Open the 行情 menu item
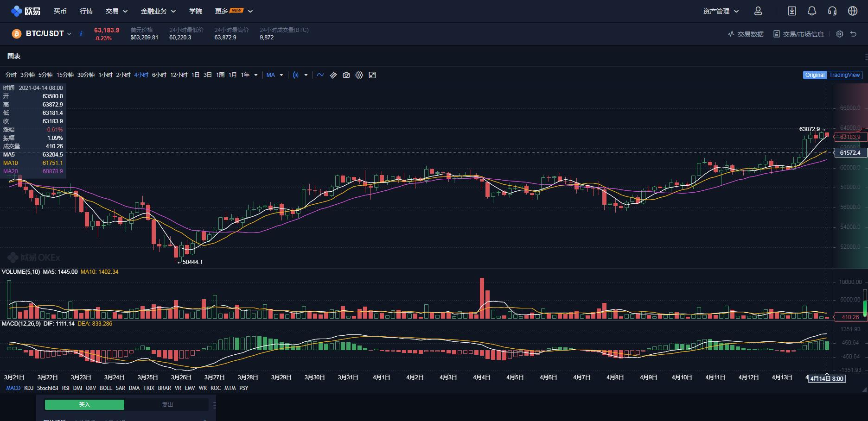 click(x=86, y=11)
